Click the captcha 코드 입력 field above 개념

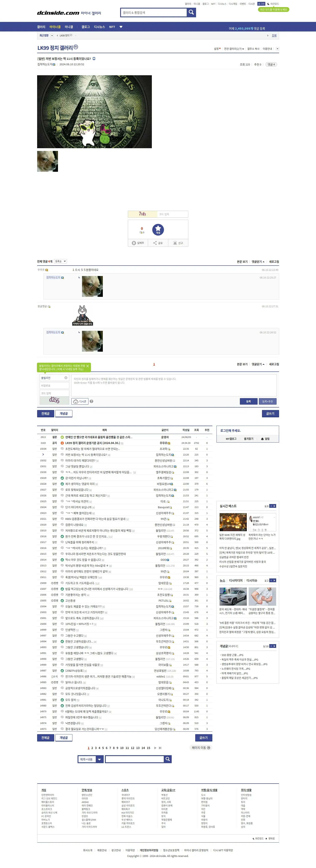click(172, 214)
